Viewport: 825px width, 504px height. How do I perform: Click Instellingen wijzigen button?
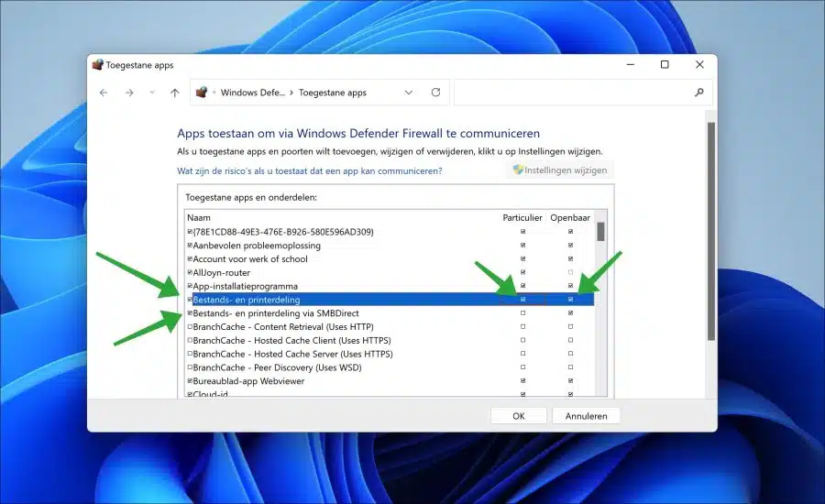(560, 170)
